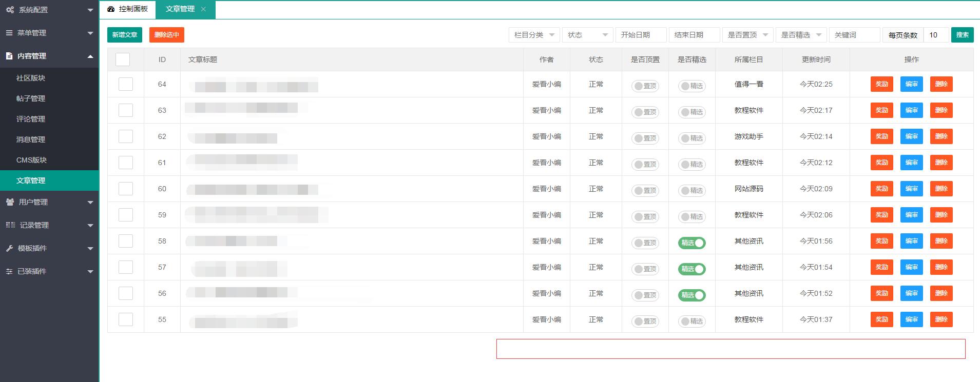Click the users icon beside 用户管理
The height and width of the screenshot is (382, 980).
tap(10, 202)
